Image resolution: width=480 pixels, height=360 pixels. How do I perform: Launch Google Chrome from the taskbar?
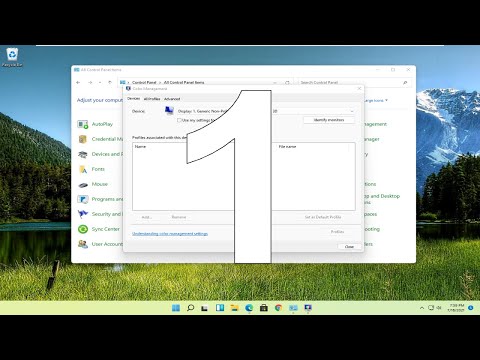pos(278,308)
